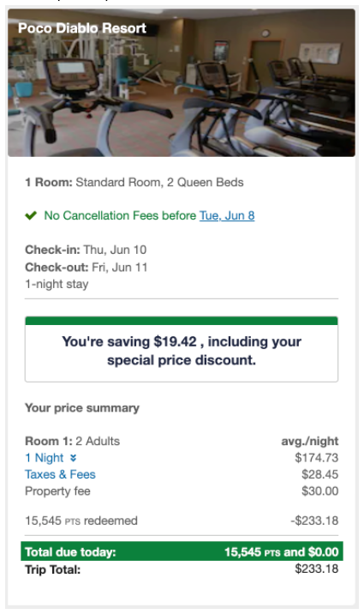This screenshot has height=614, width=364.
Task: Open the Taxes & Fees details link
Action: (60, 474)
